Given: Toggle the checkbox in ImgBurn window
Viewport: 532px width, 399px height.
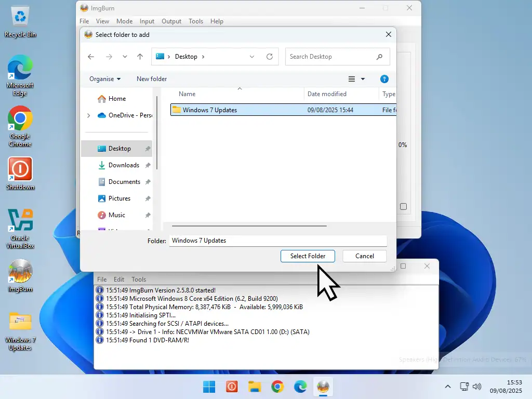Looking at the screenshot, I should 403,206.
